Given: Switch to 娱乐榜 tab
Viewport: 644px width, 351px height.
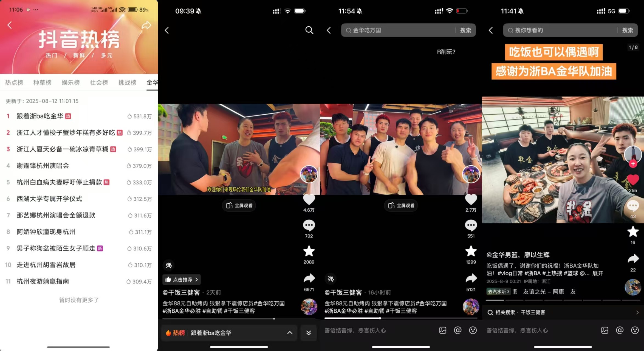Looking at the screenshot, I should [x=70, y=83].
